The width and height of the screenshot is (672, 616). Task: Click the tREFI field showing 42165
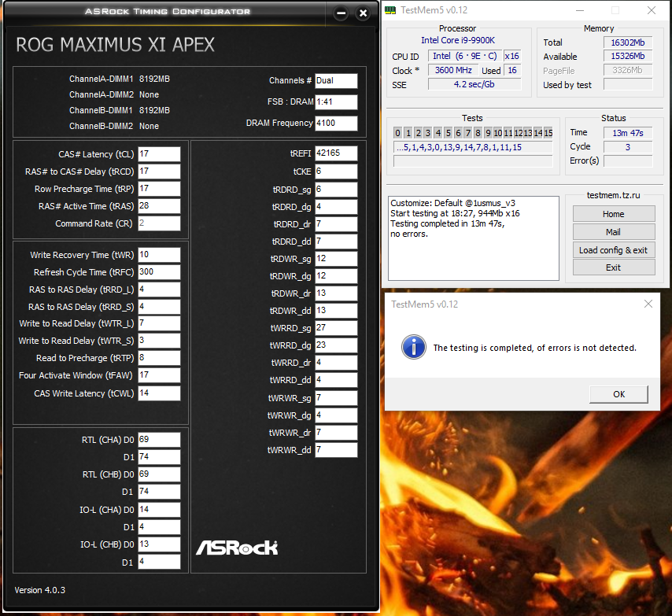coord(336,153)
